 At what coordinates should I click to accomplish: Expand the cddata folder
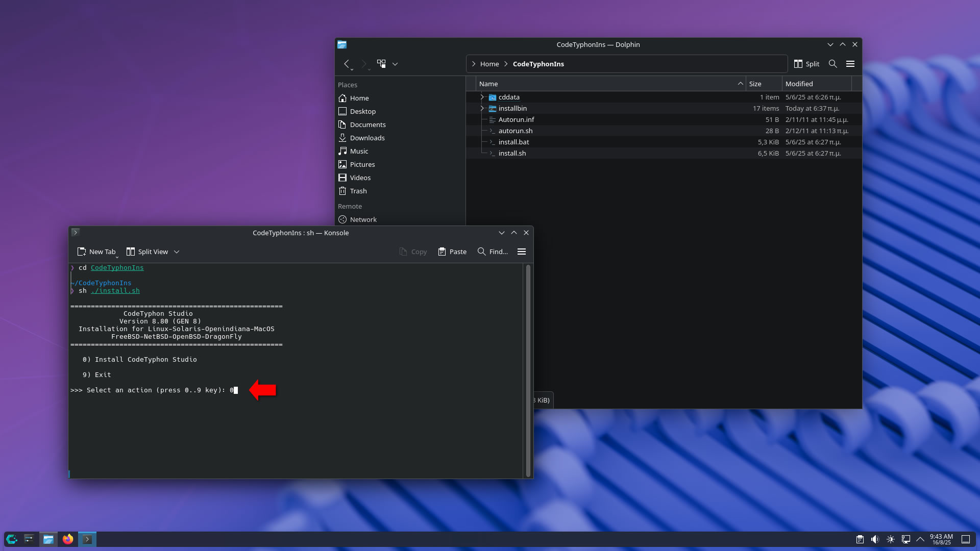pos(482,97)
